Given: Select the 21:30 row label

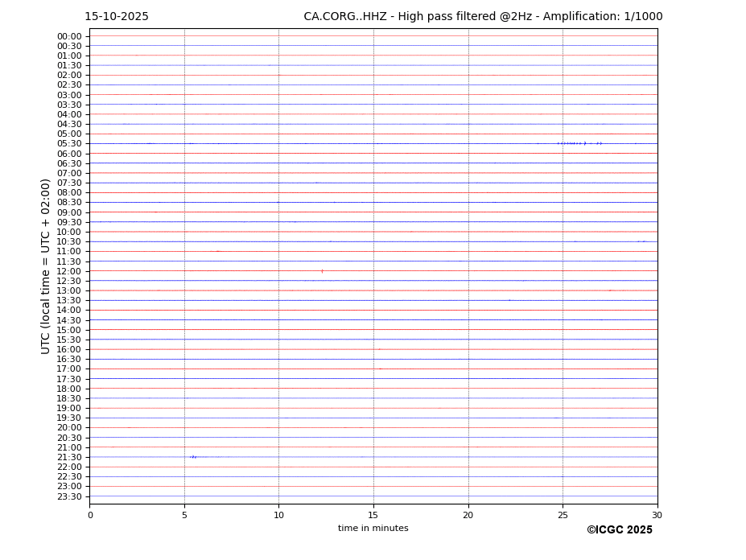Looking at the screenshot, I should (x=69, y=457).
